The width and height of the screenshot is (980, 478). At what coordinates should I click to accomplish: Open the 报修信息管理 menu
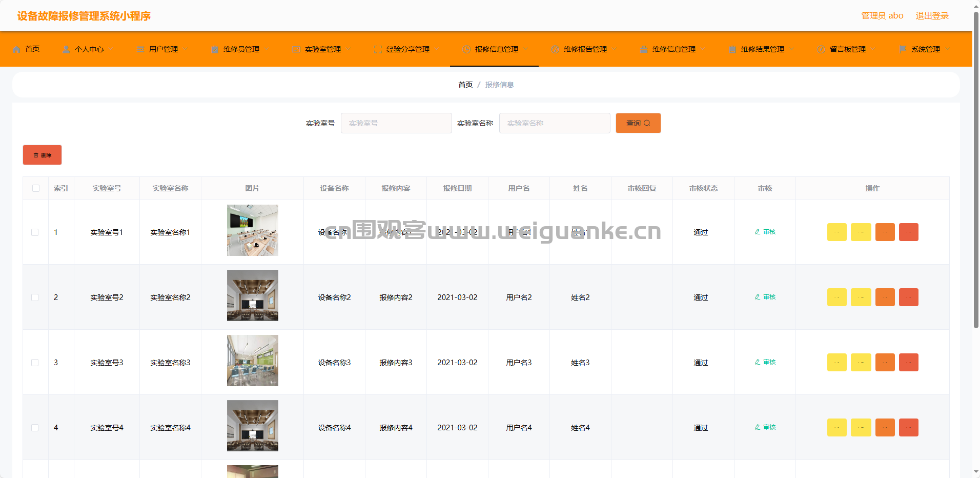coord(494,49)
